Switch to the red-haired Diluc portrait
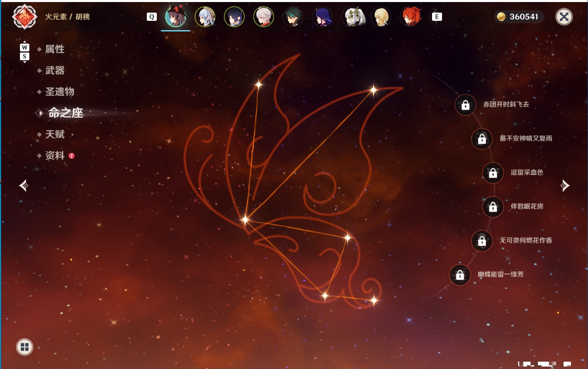 (411, 17)
